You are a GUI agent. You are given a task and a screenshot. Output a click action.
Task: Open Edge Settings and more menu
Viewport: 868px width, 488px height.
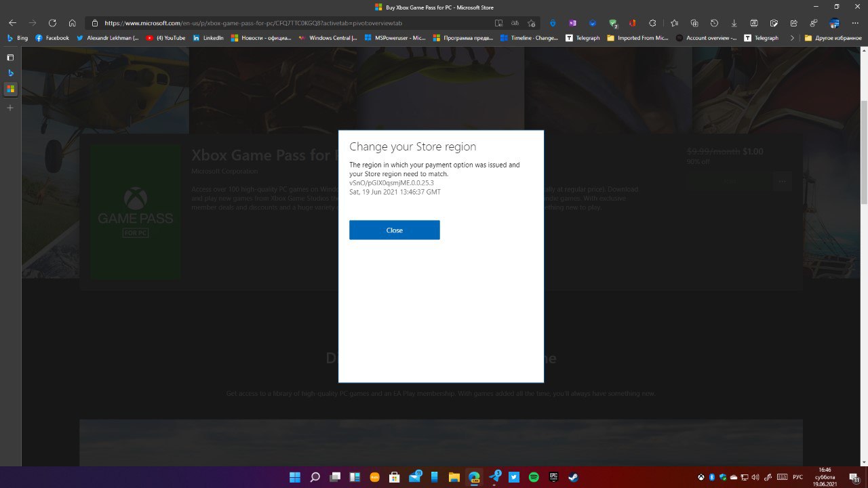tap(855, 22)
